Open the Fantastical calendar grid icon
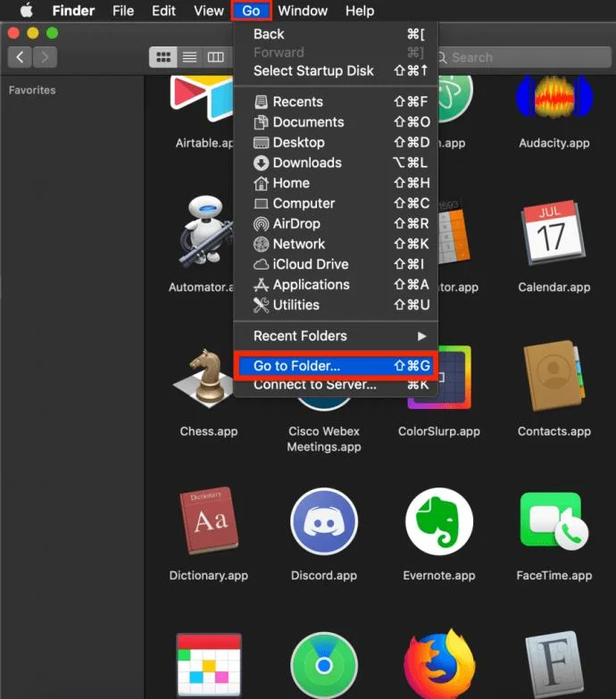 pos(209,665)
